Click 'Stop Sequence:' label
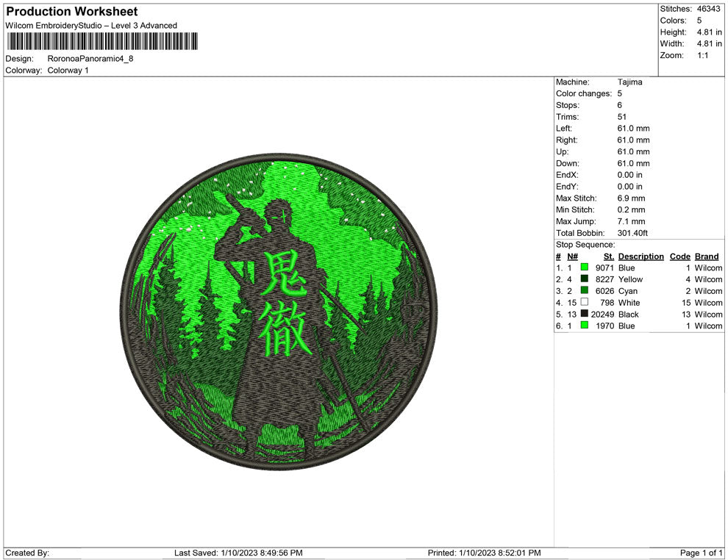The image size is (728, 560). point(585,245)
